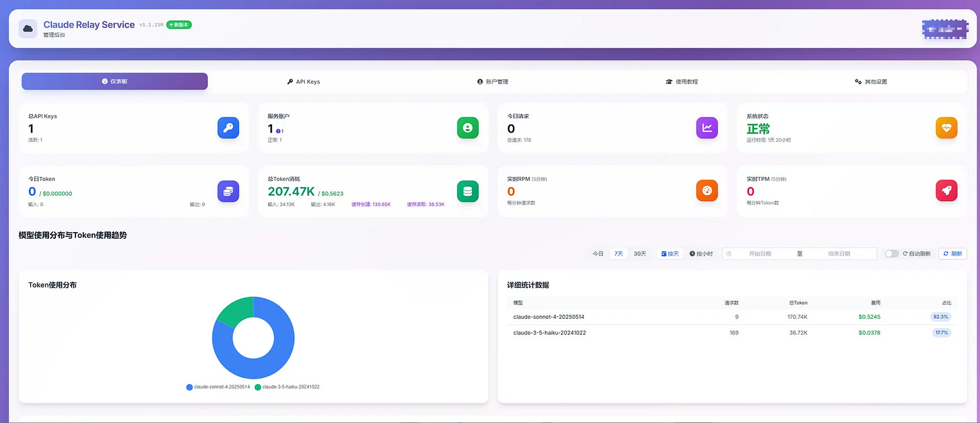Click the 刷新 button
The width and height of the screenshot is (980, 423).
952,254
